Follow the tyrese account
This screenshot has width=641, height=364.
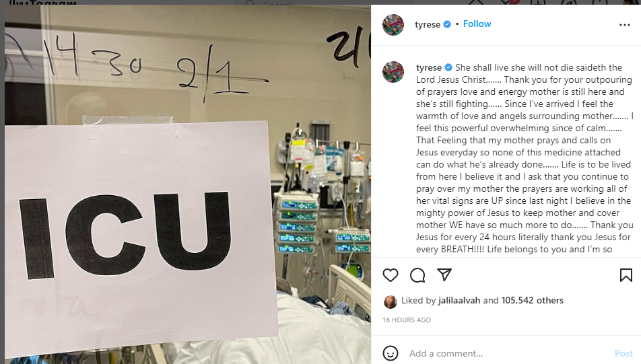477,24
